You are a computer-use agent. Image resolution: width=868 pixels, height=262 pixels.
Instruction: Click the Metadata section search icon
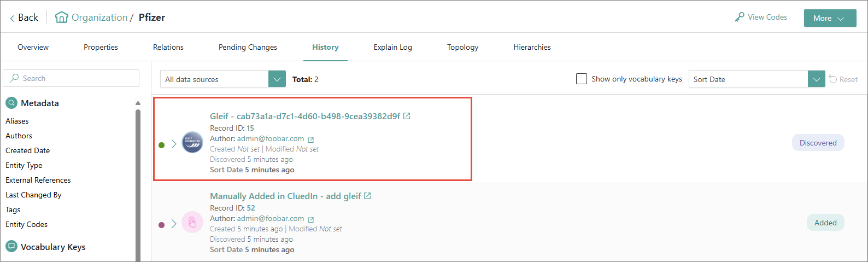point(11,103)
